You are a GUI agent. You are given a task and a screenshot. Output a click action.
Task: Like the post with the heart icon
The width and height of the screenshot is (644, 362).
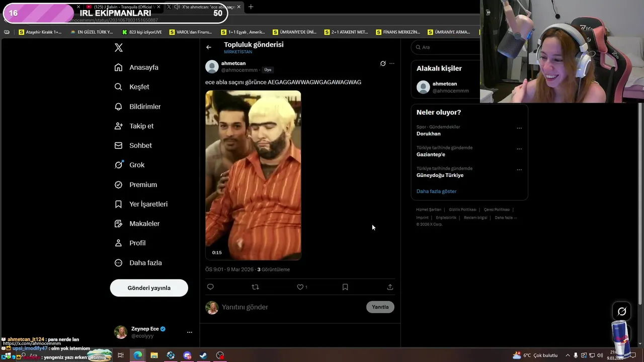300,287
